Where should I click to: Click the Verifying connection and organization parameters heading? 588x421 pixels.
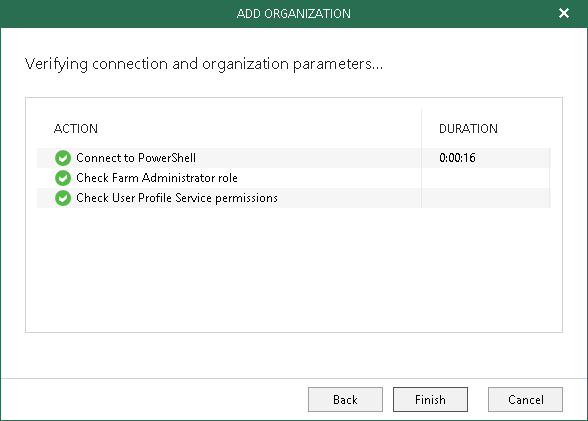(x=204, y=64)
